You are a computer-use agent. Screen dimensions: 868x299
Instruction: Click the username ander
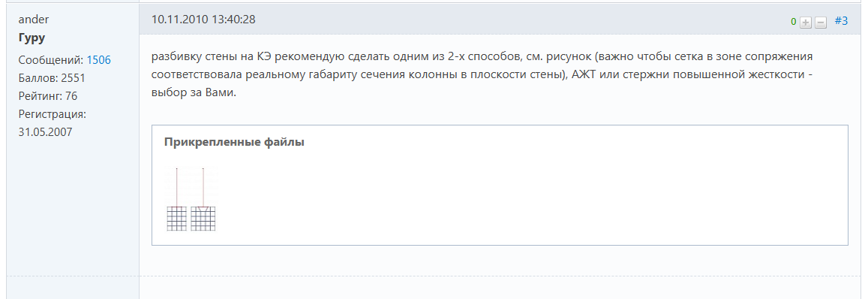coord(34,20)
